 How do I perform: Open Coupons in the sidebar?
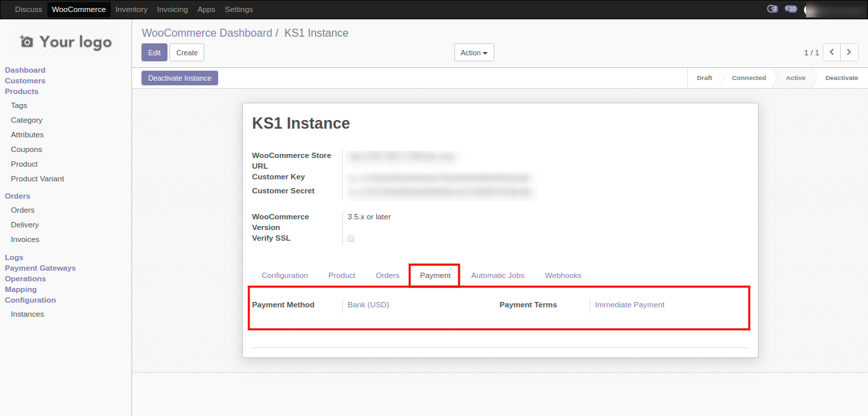tap(26, 149)
